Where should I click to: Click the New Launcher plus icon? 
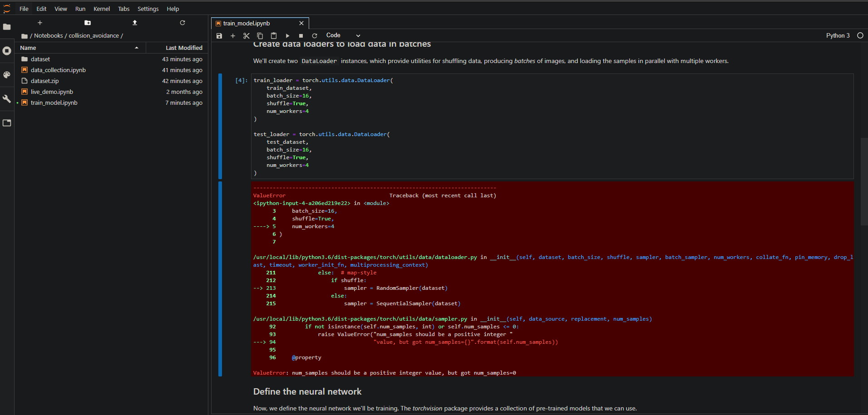[x=40, y=23]
